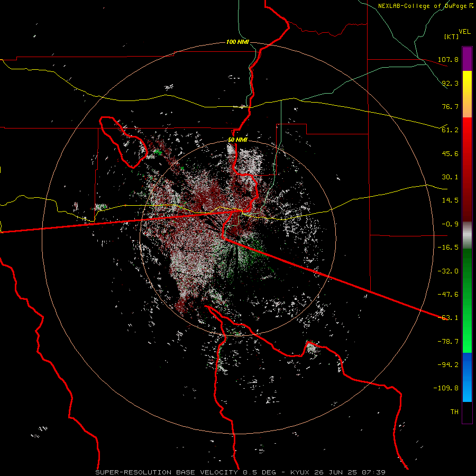Screen dimensions: 476x476
Task: Click the -109.8 velocity label
Action: 446,388
